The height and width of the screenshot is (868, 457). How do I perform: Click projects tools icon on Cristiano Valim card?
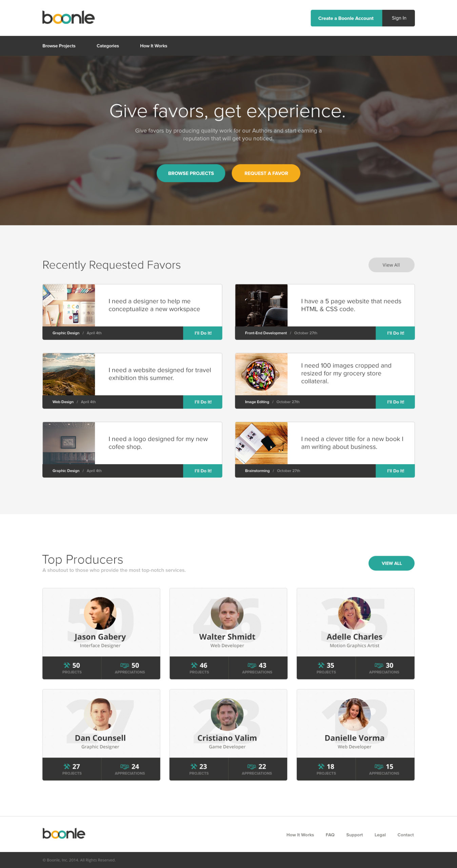click(x=194, y=766)
